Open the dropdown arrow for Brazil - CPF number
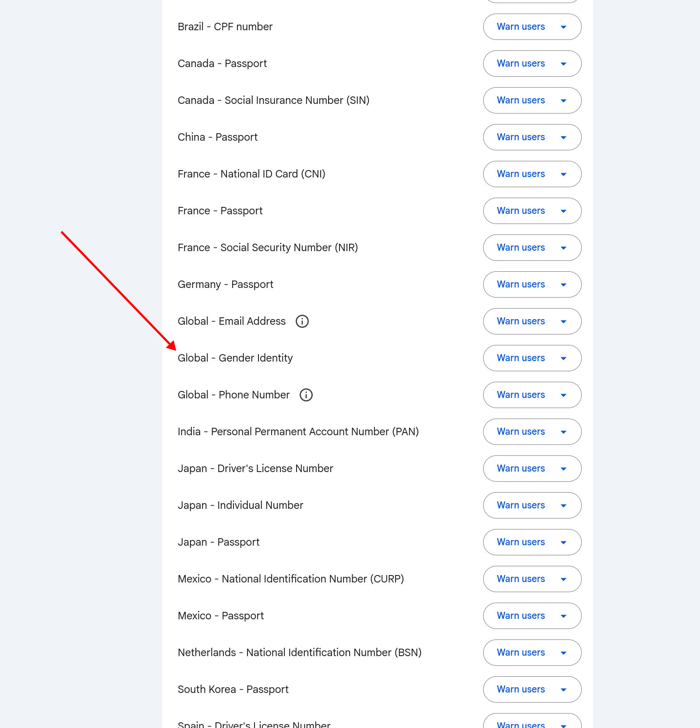This screenshot has height=728, width=700. click(563, 27)
